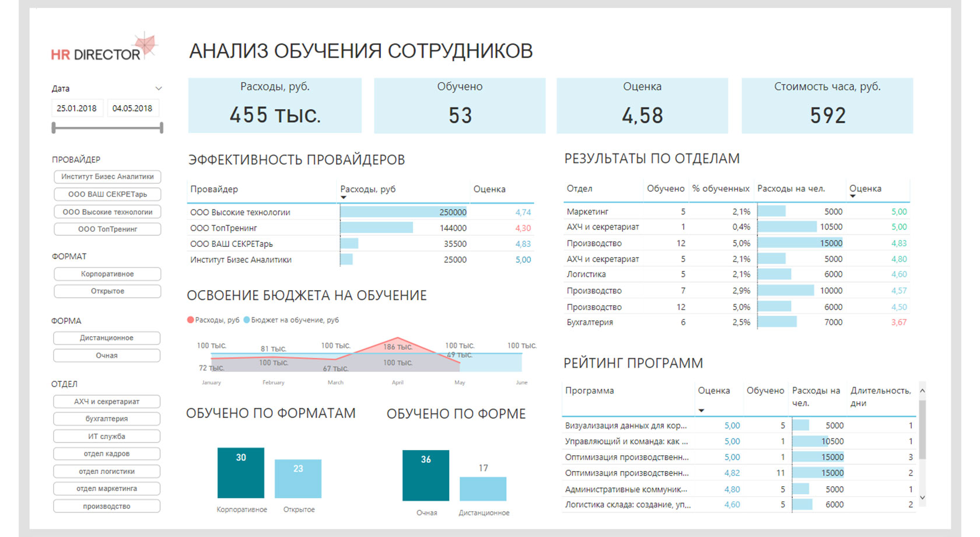Click the program table scrollbar up arrow
This screenshot has height=537, width=980.
point(922,390)
